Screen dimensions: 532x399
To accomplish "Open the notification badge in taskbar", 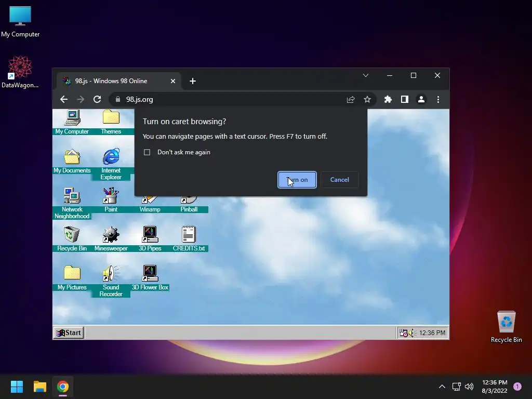I will click(517, 387).
